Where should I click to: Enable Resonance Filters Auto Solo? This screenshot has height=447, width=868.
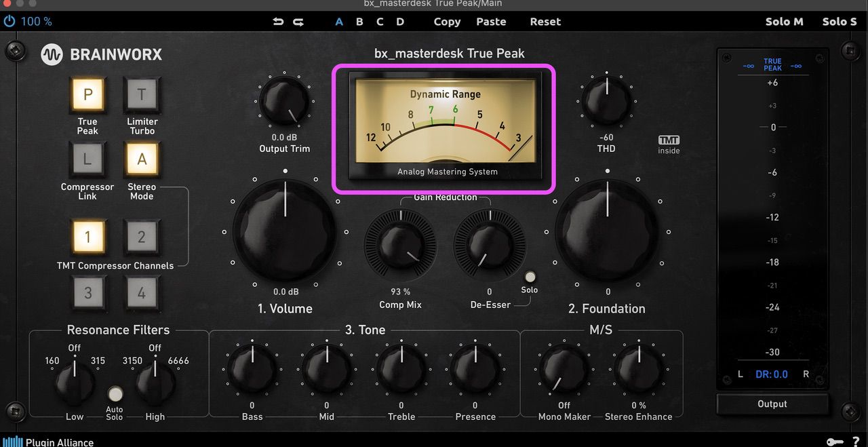click(x=116, y=394)
